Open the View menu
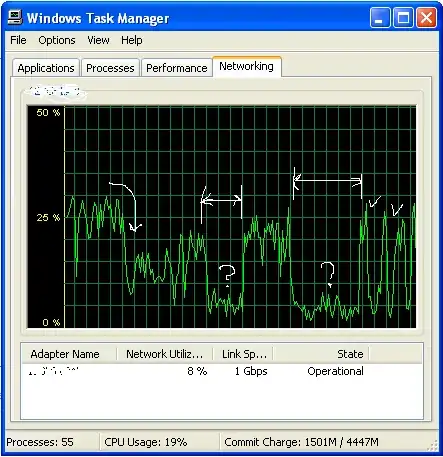This screenshot has width=443, height=457. tap(98, 40)
